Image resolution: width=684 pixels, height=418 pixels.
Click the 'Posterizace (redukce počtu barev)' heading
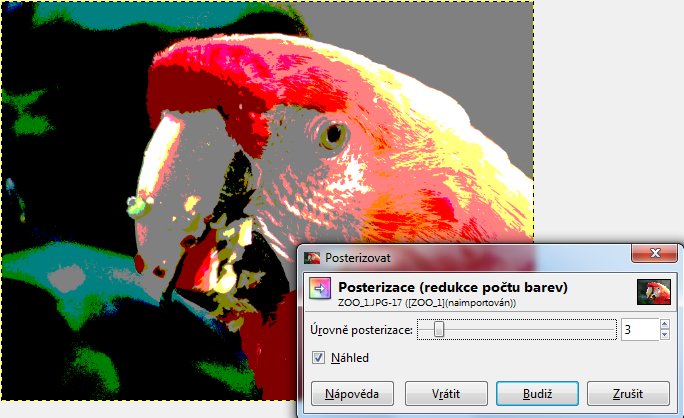(453, 287)
